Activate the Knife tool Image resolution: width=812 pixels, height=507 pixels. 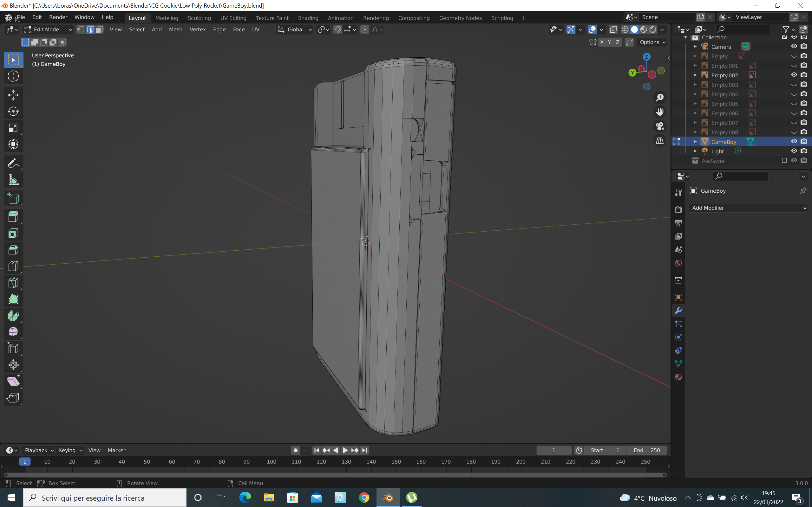coord(13,283)
